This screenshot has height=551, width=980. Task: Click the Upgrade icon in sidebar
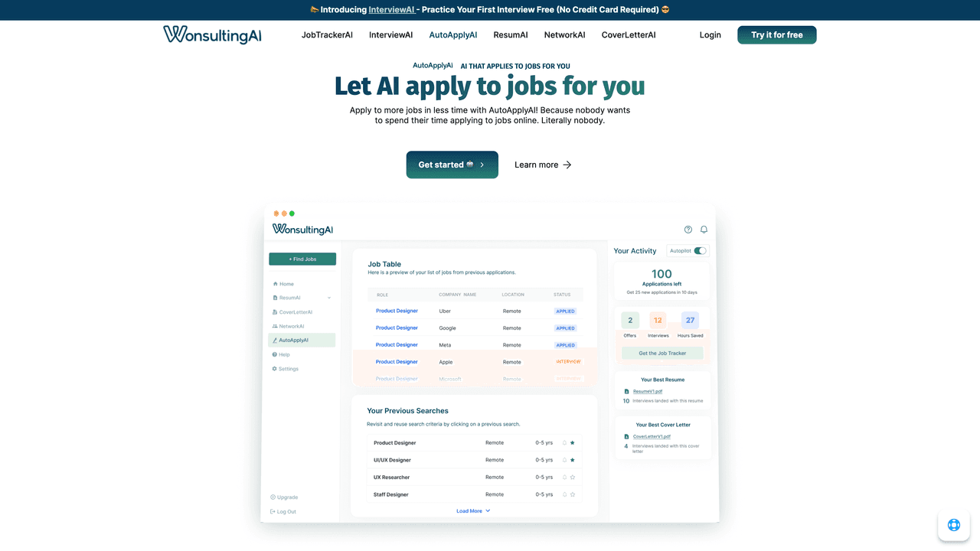273,497
